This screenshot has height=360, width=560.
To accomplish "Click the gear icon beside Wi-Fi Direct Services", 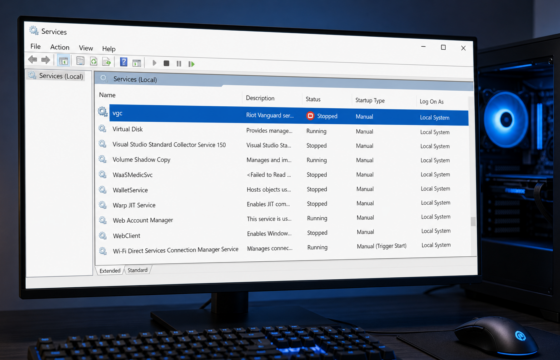I will point(103,251).
